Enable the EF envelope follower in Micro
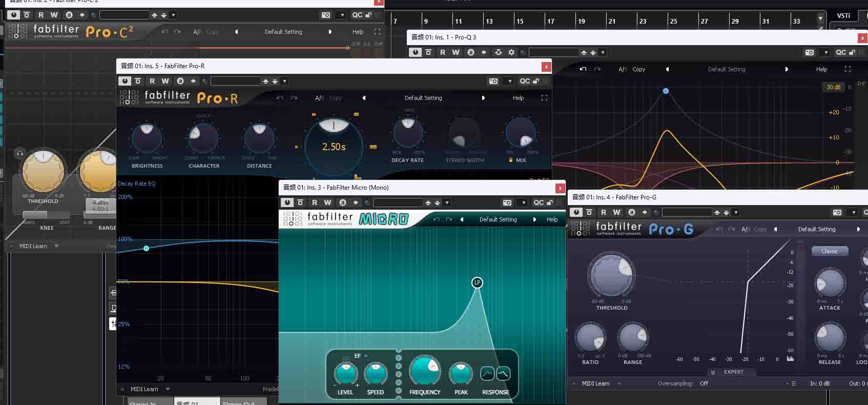Image resolution: width=868 pixels, height=405 pixels. 365,356
